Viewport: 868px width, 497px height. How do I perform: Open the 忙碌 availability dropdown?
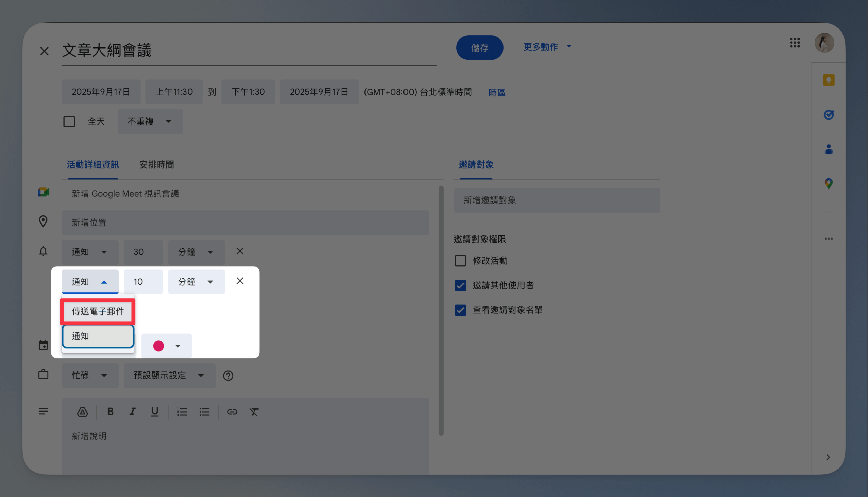click(x=90, y=376)
